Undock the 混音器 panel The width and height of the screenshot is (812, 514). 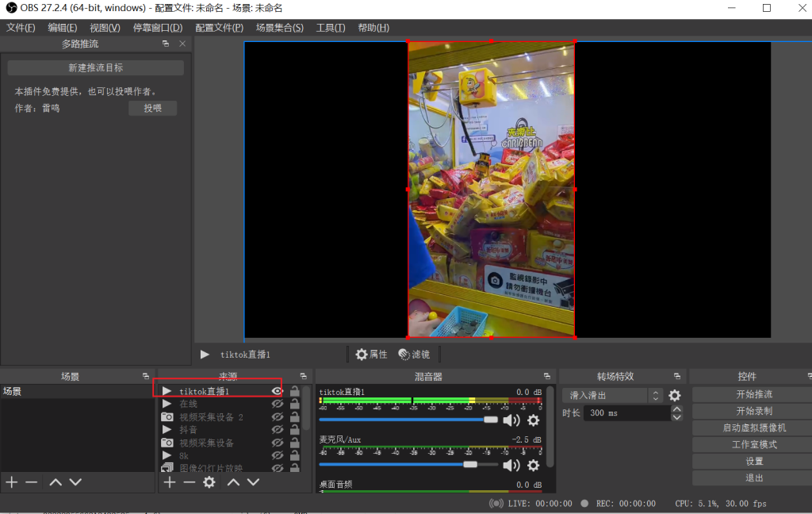[547, 377]
